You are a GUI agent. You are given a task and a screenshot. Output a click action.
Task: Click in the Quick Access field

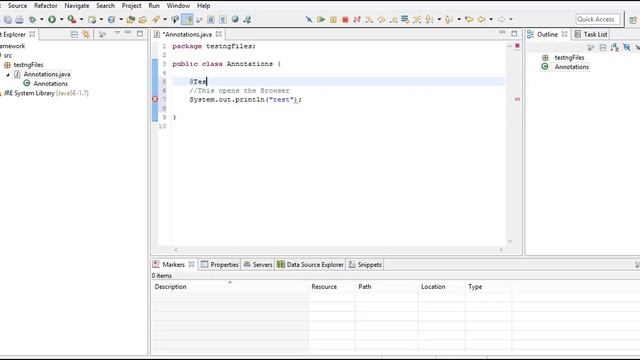click(x=598, y=19)
